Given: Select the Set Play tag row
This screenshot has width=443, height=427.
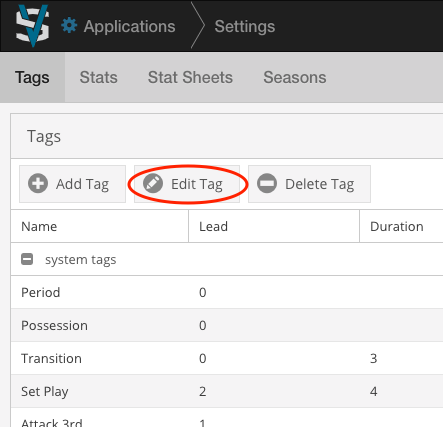Looking at the screenshot, I should click(227, 391).
